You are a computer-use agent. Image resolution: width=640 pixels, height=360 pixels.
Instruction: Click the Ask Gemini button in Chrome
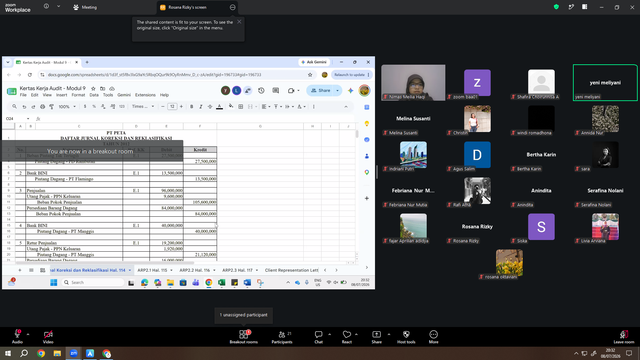tap(314, 62)
